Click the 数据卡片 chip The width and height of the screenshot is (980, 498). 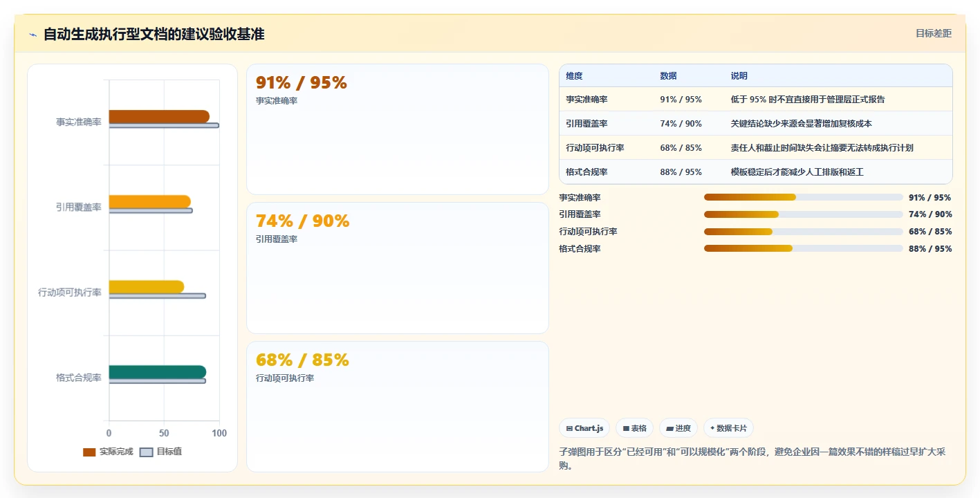(x=728, y=428)
